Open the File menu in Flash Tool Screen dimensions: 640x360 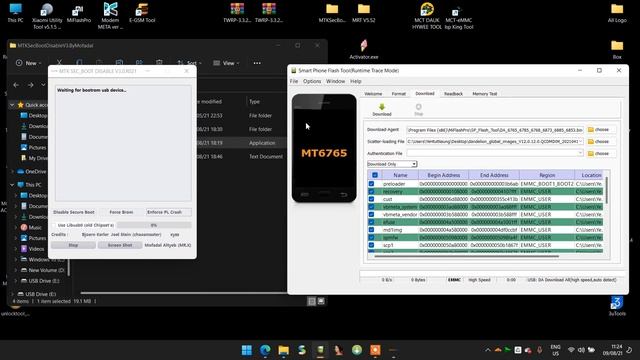tap(294, 81)
